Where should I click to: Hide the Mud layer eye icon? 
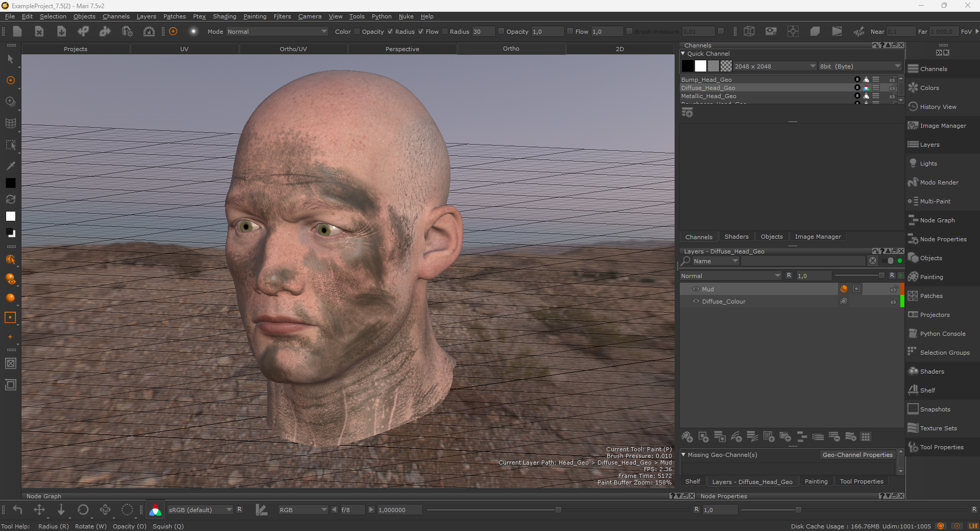(x=696, y=289)
